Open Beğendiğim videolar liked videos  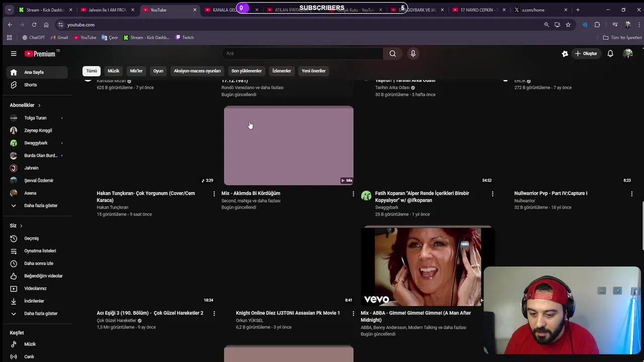coord(38,276)
